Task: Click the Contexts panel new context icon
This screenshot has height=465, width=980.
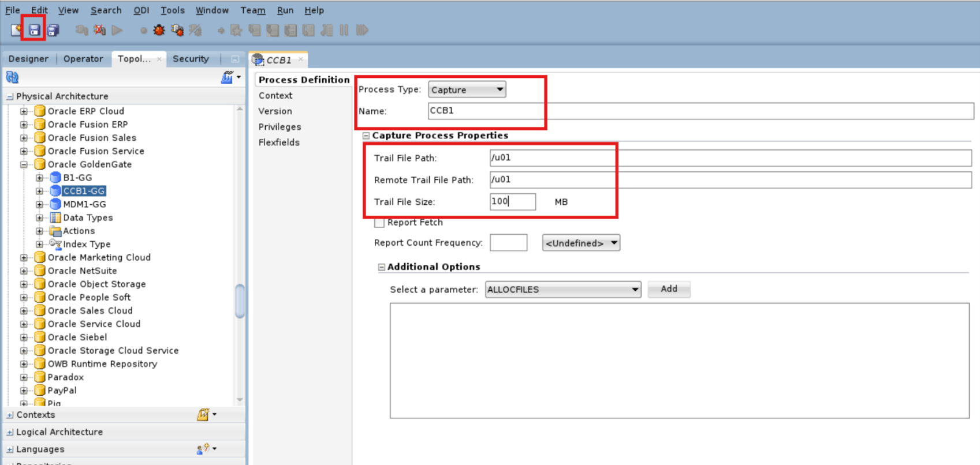Action: 203,414
